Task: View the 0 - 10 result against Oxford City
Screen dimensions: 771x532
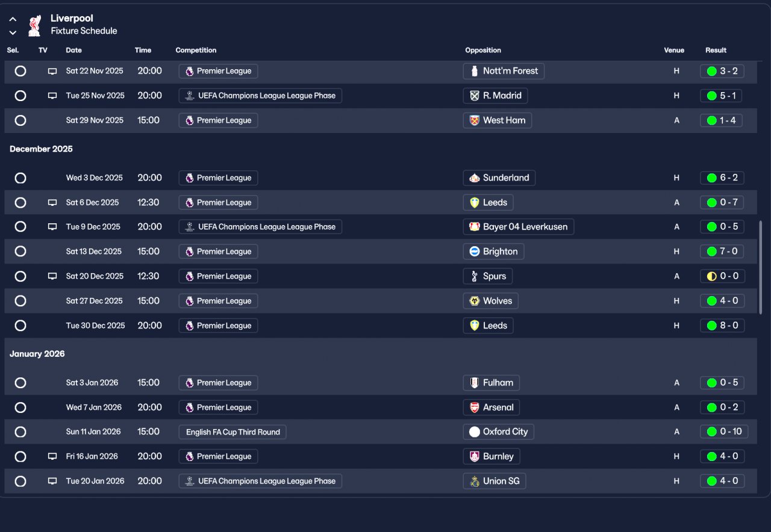Action: click(x=724, y=432)
